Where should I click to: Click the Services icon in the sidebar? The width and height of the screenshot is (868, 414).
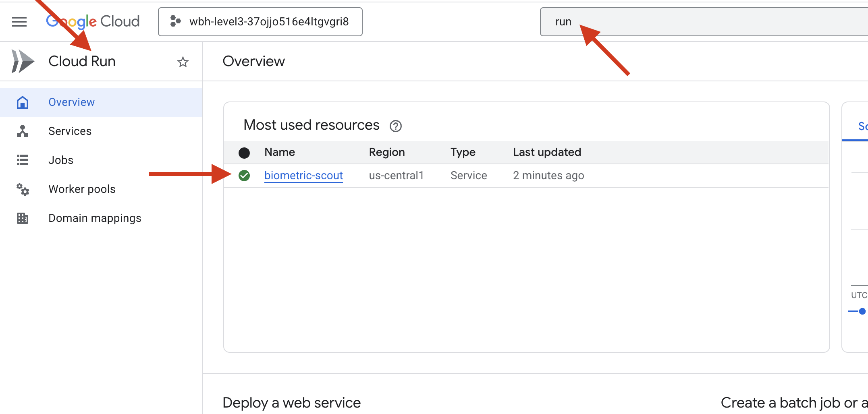[23, 131]
